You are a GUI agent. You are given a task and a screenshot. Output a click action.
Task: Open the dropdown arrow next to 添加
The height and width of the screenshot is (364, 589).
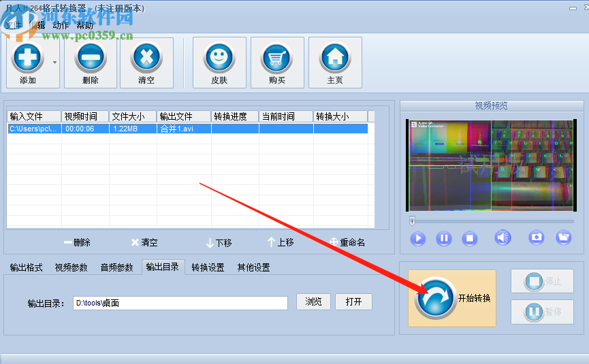(55, 63)
